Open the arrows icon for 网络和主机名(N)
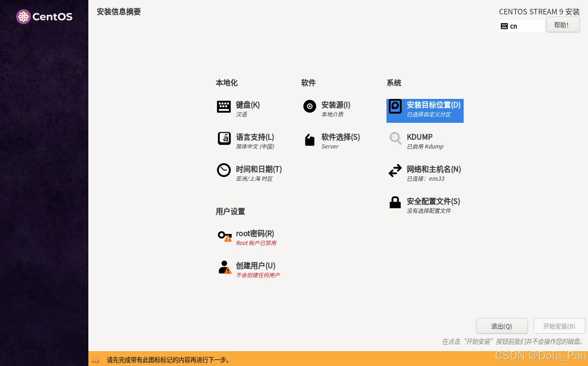This screenshot has height=366, width=588. click(395, 171)
